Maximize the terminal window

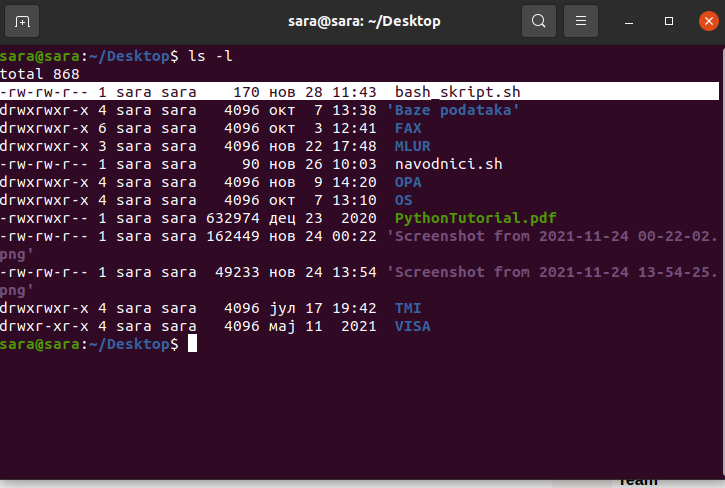click(669, 21)
